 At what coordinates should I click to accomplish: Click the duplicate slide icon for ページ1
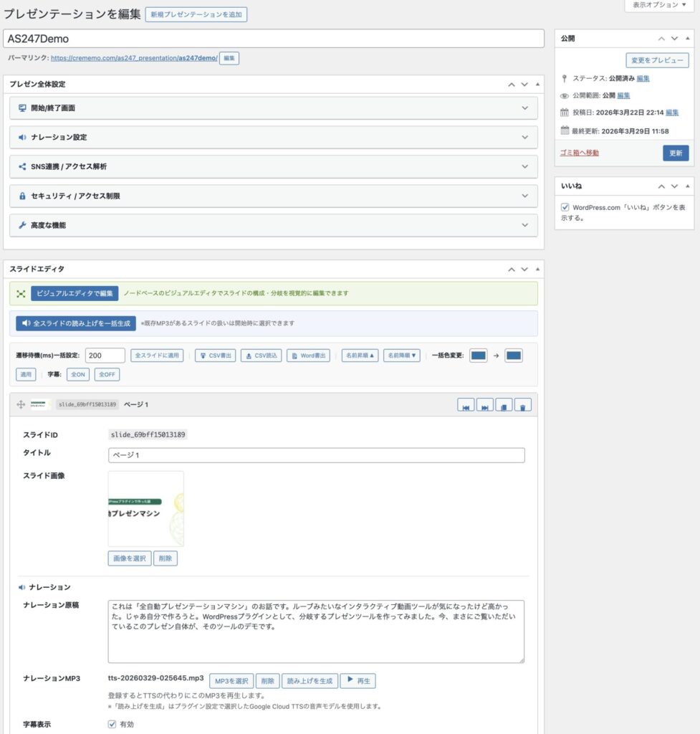[x=504, y=406]
